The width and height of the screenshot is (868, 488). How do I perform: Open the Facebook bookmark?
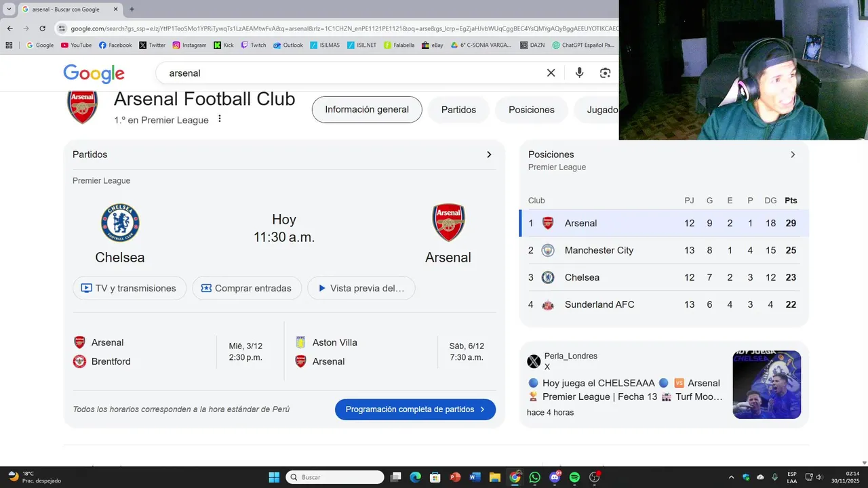(115, 45)
